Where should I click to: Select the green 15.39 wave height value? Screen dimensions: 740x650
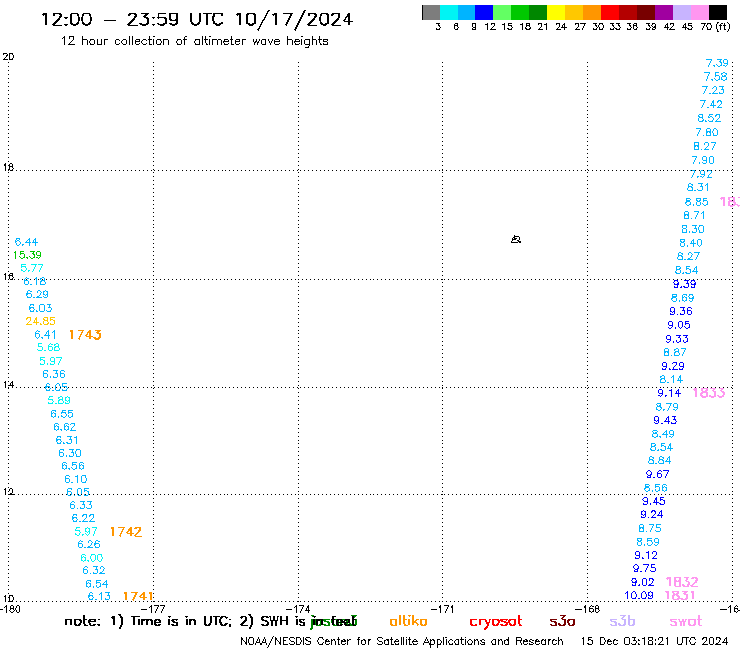(27, 255)
